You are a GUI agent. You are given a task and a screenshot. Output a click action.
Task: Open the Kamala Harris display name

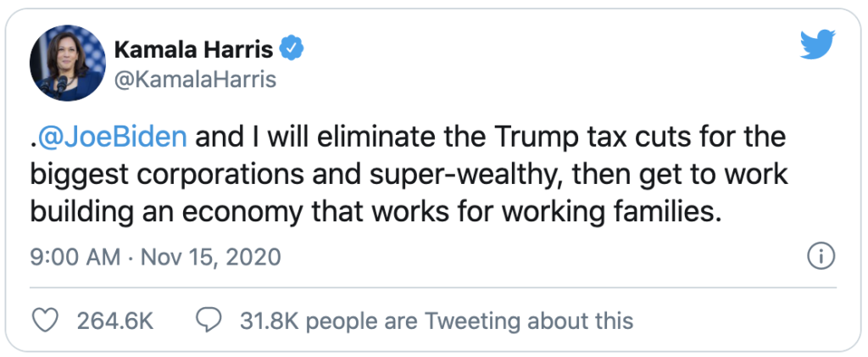tap(193, 50)
